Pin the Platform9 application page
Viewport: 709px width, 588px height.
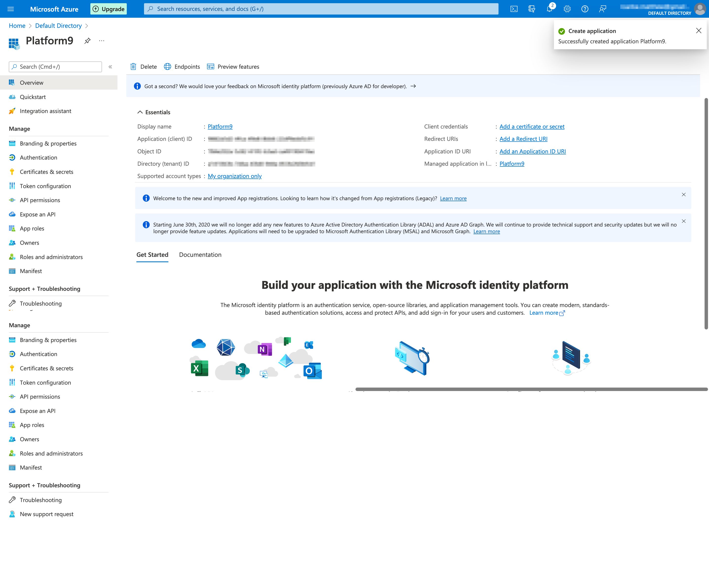click(87, 41)
